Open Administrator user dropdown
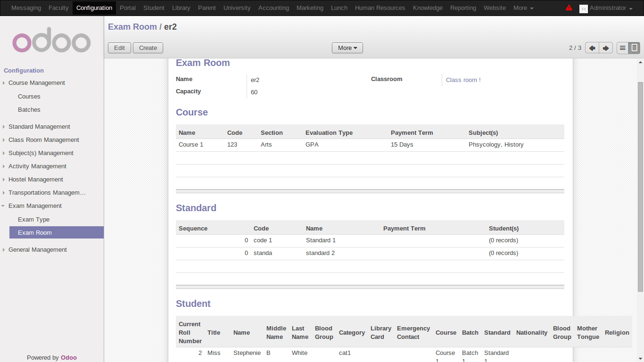This screenshot has height=362, width=644. [x=611, y=8]
